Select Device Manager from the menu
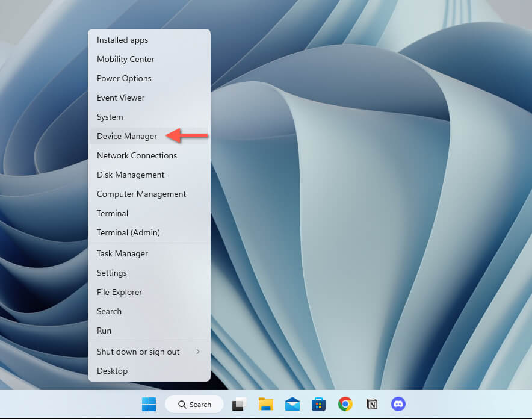Viewport: 532px width, 419px height. 127,136
